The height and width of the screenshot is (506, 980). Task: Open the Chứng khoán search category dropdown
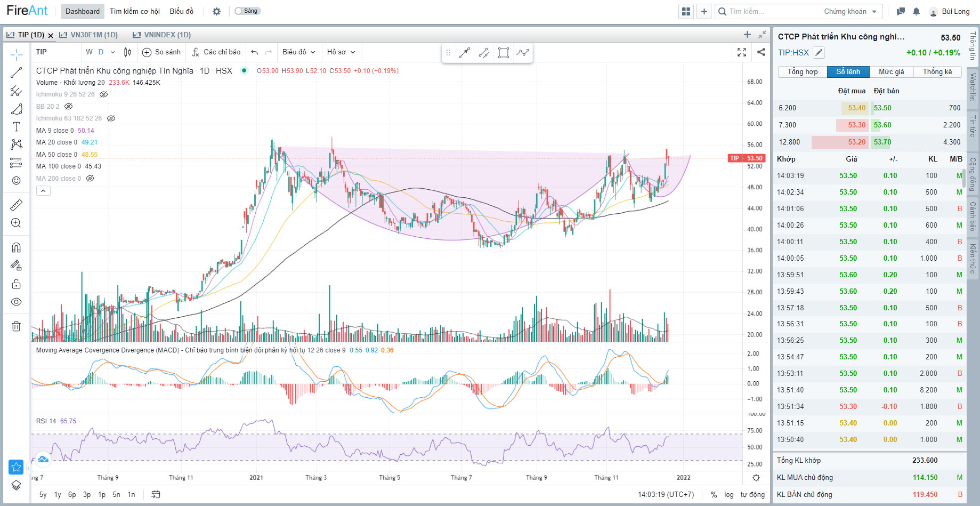click(850, 11)
